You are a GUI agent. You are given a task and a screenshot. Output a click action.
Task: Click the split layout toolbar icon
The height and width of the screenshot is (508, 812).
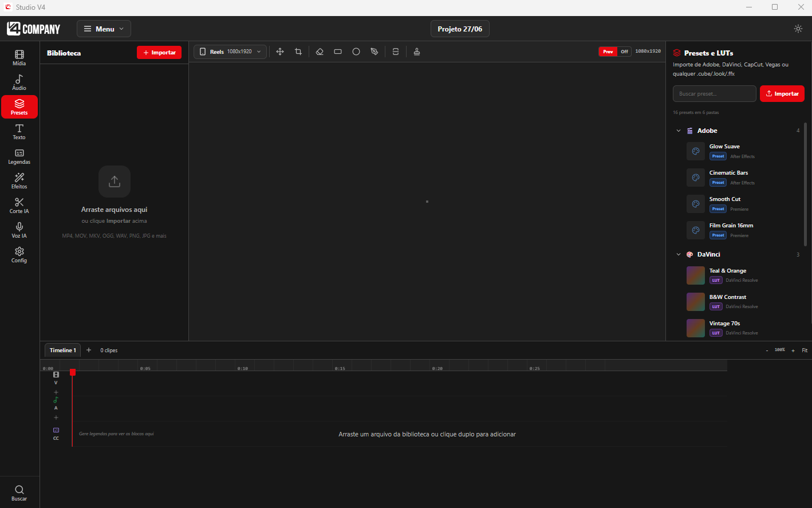pos(396,52)
